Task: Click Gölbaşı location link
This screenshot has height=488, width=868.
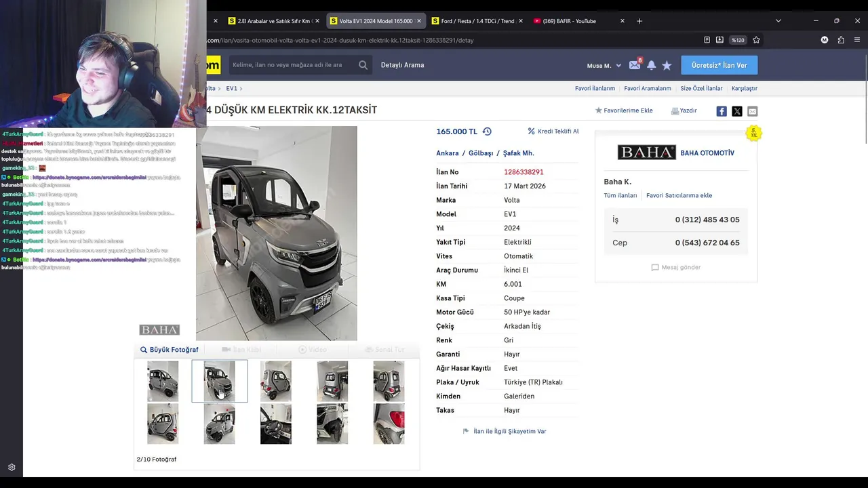Action: (x=481, y=153)
